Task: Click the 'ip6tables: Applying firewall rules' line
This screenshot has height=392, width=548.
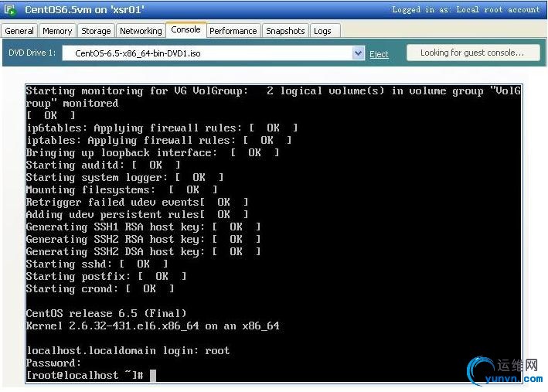Action: click(162, 128)
